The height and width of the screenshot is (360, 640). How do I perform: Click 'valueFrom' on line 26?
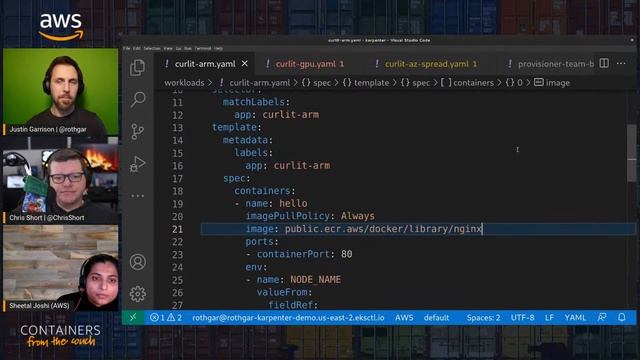coord(282,292)
